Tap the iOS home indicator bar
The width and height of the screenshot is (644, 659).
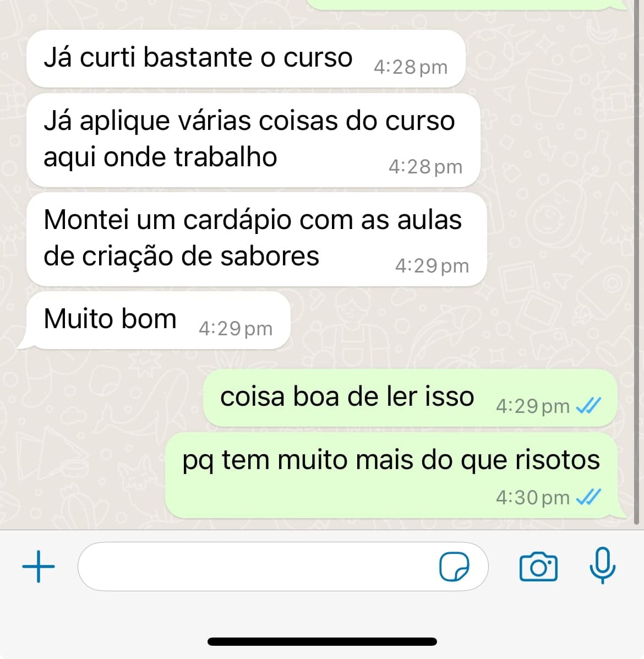322,641
